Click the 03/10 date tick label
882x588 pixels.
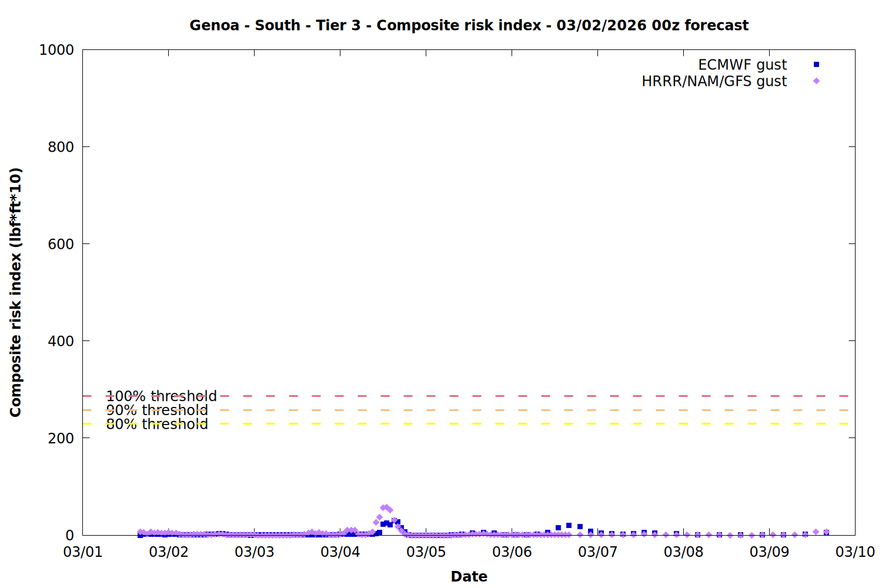click(855, 552)
